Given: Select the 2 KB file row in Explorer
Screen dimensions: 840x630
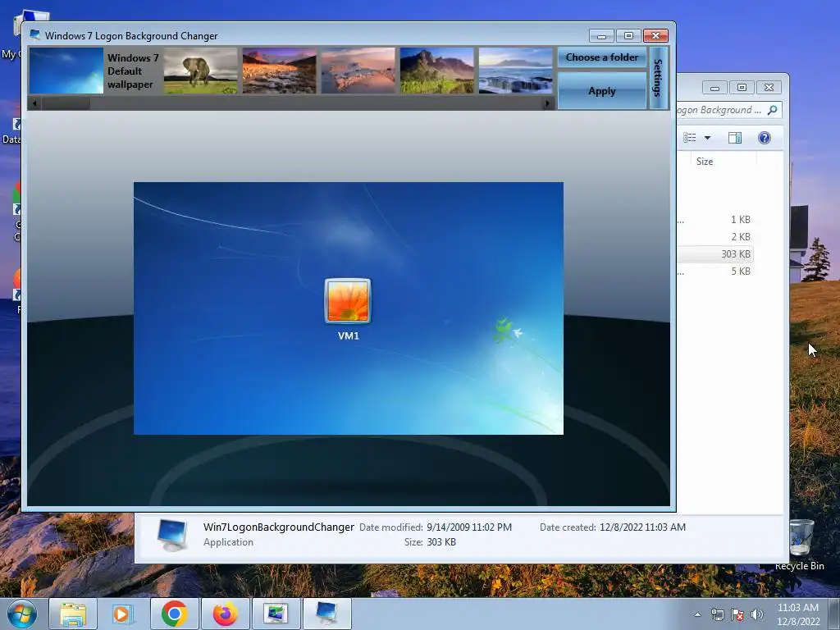Looking at the screenshot, I should 714,237.
